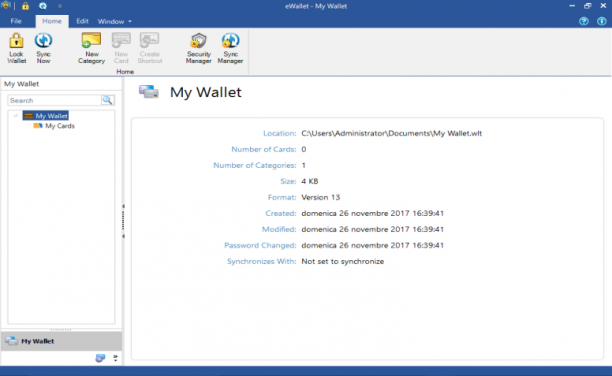Click the 'Number of Cards:' label

(x=264, y=149)
